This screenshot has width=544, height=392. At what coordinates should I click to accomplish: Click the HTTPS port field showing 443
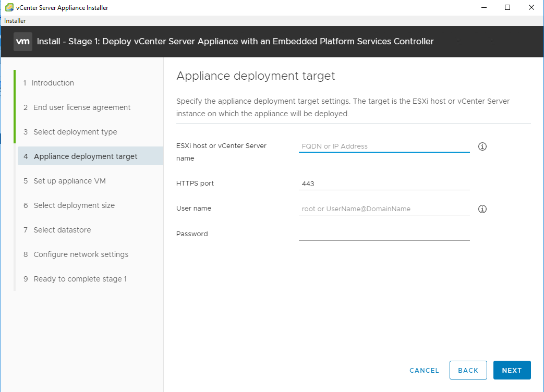click(384, 184)
